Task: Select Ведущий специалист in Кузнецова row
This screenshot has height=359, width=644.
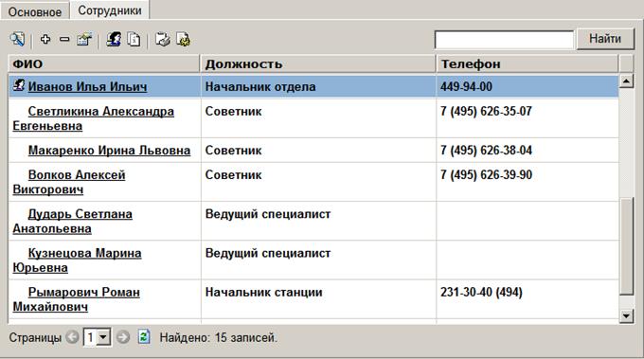Action: pos(318,260)
